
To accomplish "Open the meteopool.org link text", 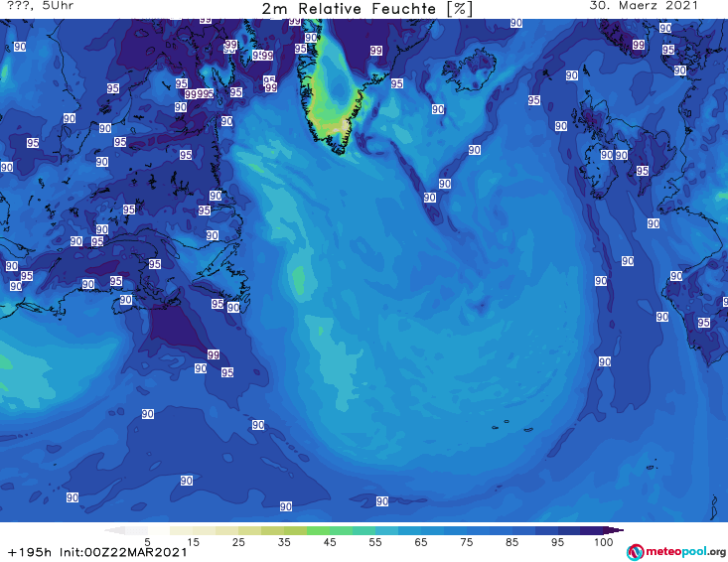I will [x=685, y=551].
